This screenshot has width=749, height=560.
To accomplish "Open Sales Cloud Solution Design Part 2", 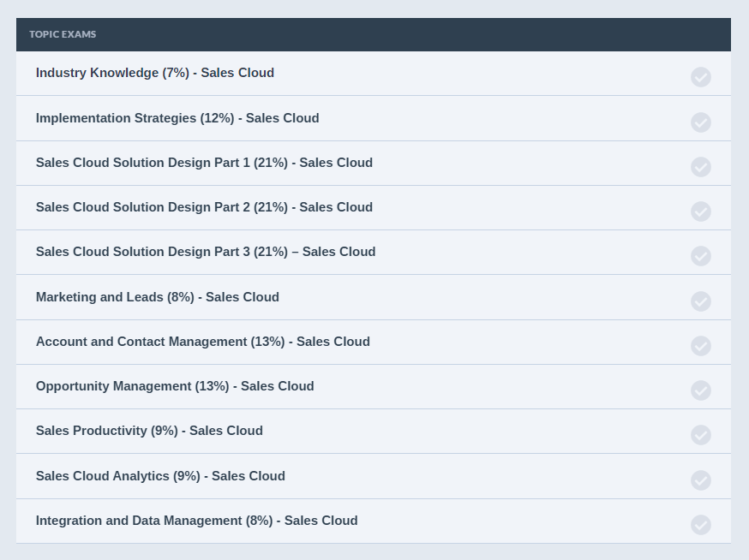I will 204,207.
